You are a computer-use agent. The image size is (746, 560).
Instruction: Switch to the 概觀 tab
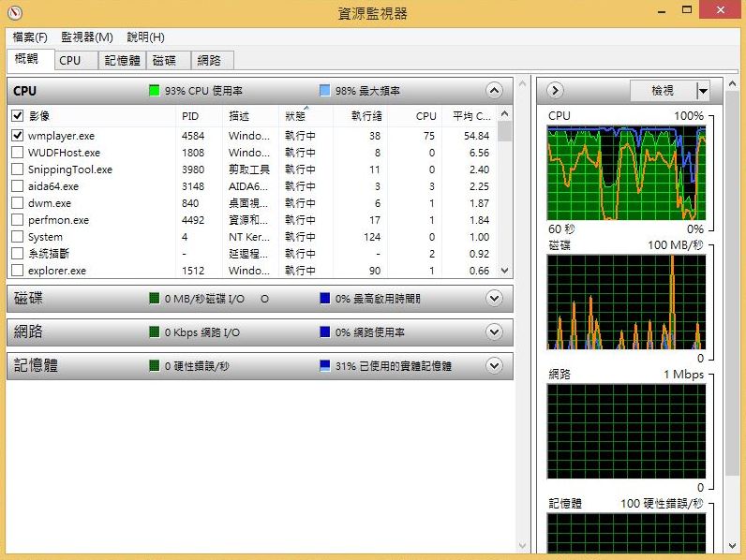[30, 59]
